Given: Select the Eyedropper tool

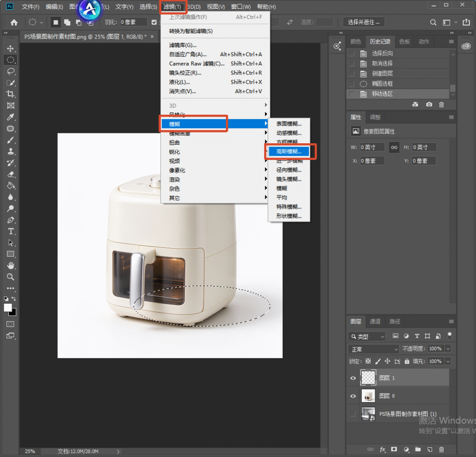Looking at the screenshot, I should pyautogui.click(x=11, y=117).
